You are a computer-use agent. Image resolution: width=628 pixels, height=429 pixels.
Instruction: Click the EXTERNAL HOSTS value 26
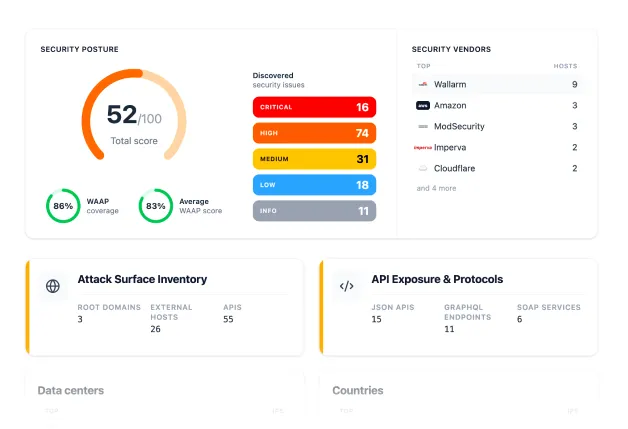click(x=155, y=329)
